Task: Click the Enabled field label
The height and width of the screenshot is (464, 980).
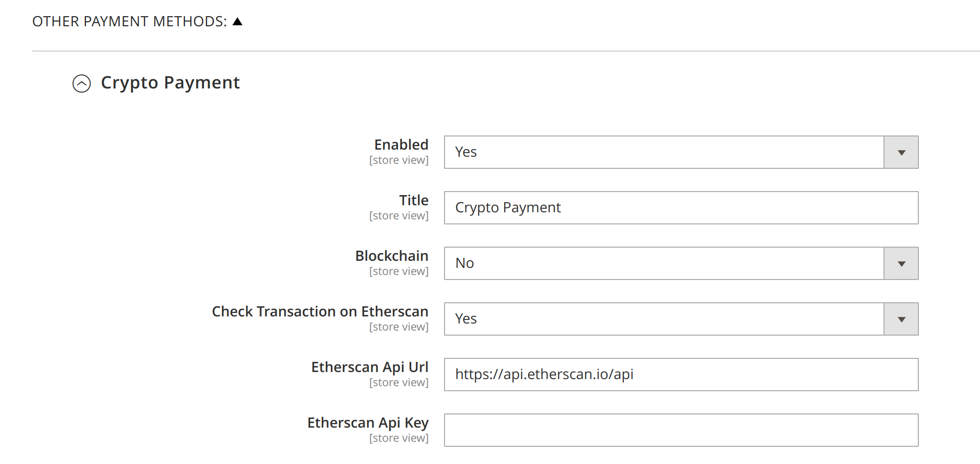Action: tap(401, 145)
